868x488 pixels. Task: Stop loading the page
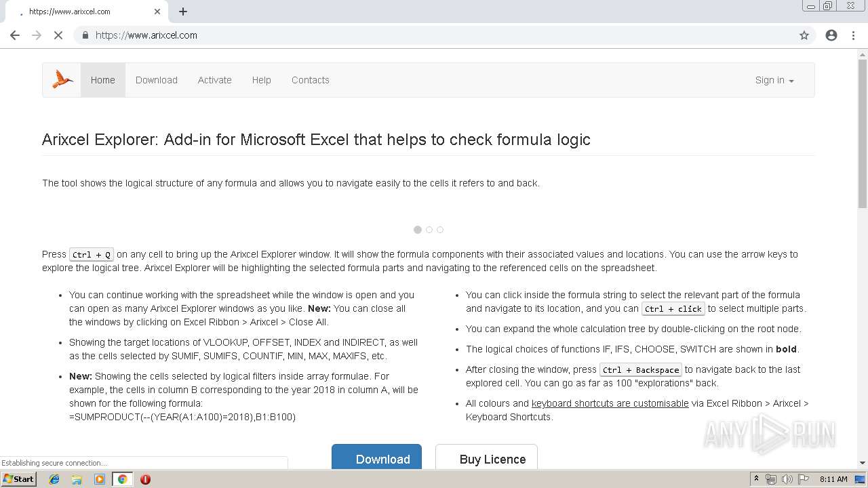pos(58,35)
